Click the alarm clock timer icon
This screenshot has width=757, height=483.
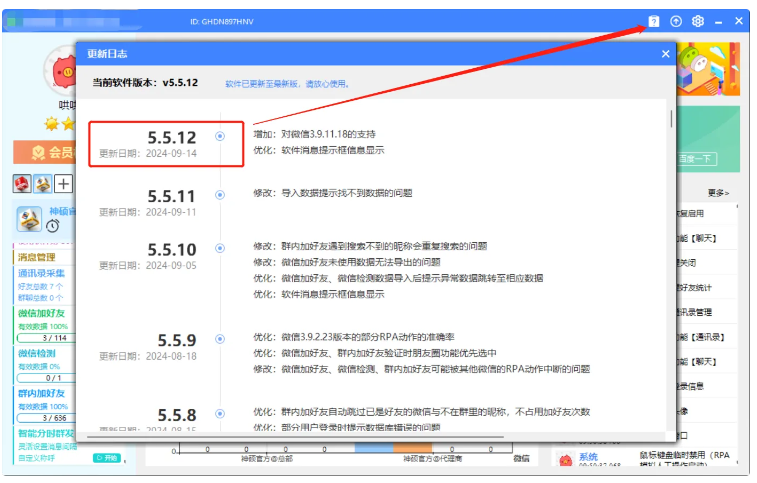click(53, 225)
